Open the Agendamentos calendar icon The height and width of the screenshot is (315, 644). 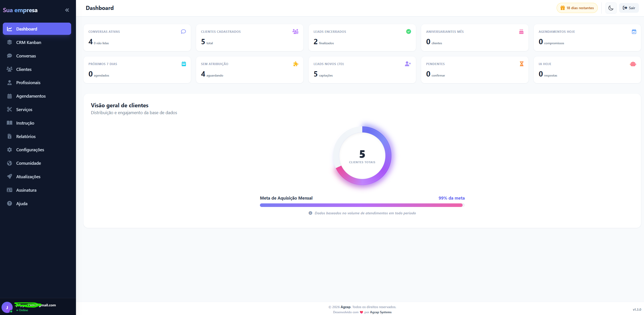point(9,96)
